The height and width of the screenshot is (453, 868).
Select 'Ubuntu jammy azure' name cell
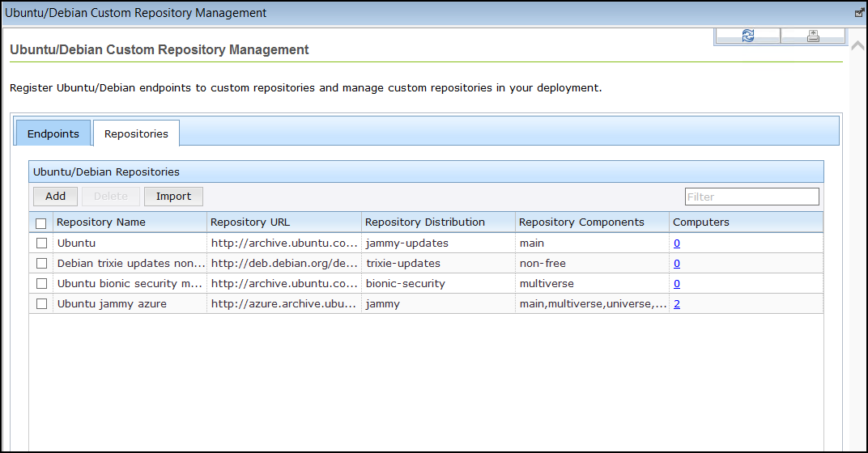click(x=130, y=303)
